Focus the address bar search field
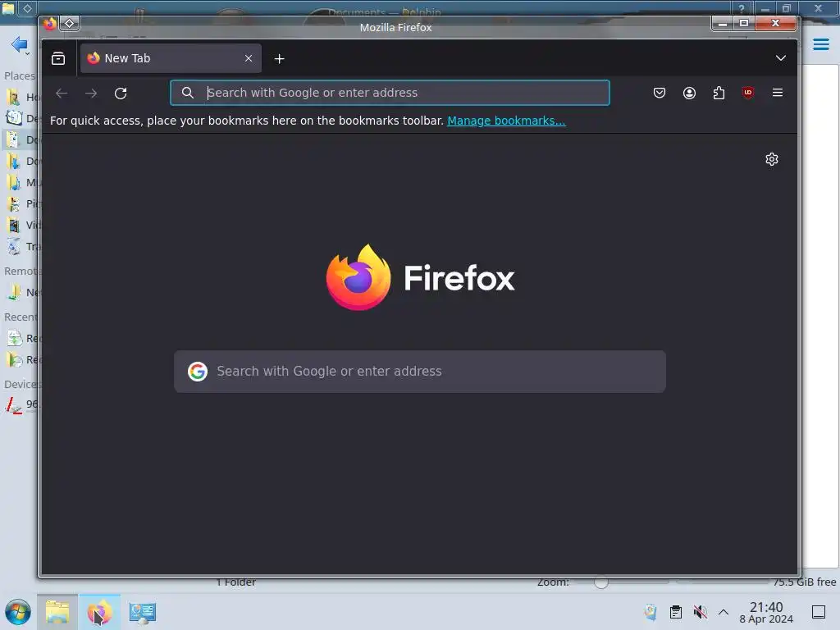 (390, 93)
